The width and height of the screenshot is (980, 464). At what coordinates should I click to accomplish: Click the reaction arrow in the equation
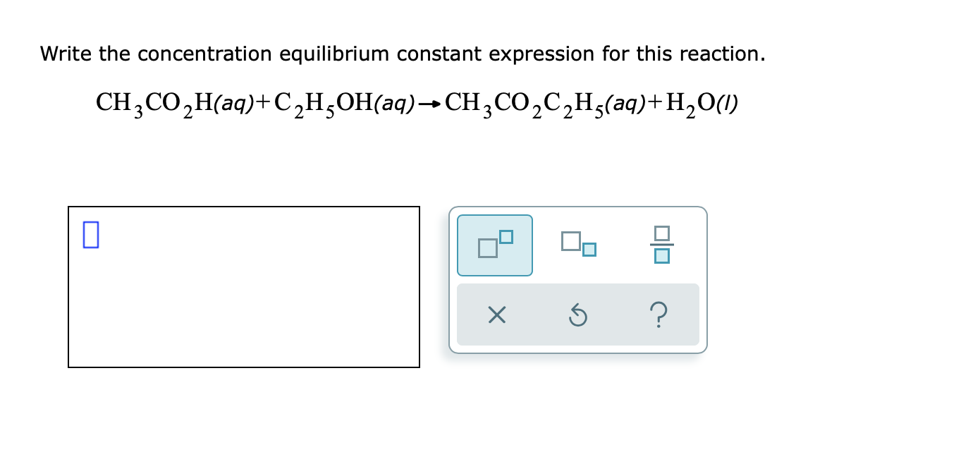[x=430, y=105]
